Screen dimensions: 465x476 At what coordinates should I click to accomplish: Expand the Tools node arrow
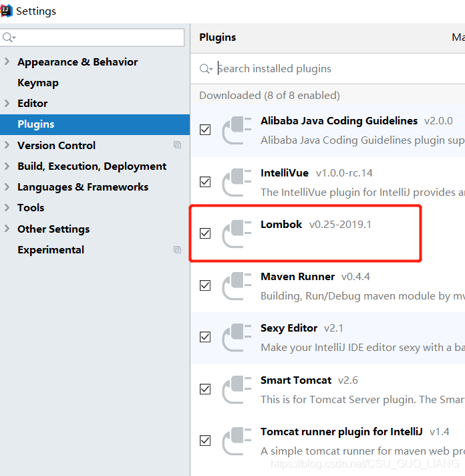pyautogui.click(x=7, y=208)
